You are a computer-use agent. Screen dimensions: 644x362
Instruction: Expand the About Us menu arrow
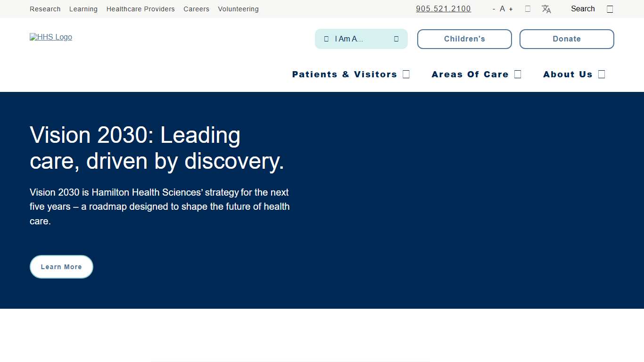[x=601, y=74]
